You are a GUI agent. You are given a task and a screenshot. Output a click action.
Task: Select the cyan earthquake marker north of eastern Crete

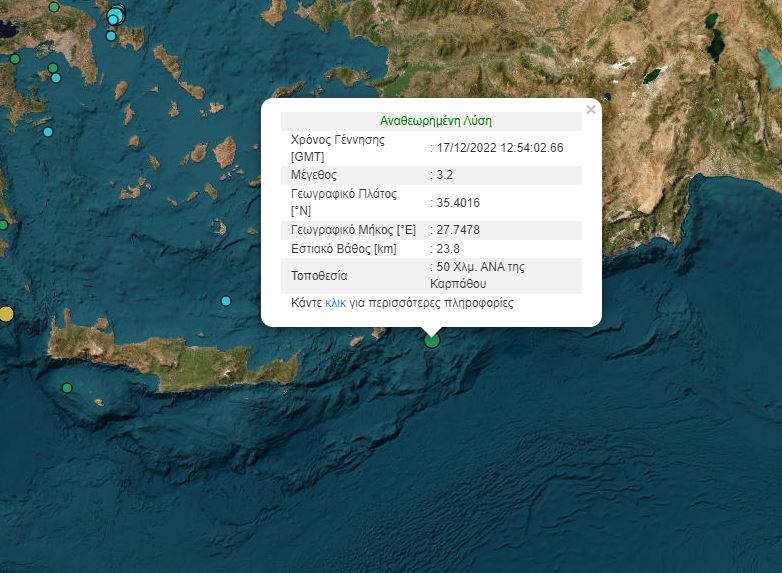(x=226, y=301)
